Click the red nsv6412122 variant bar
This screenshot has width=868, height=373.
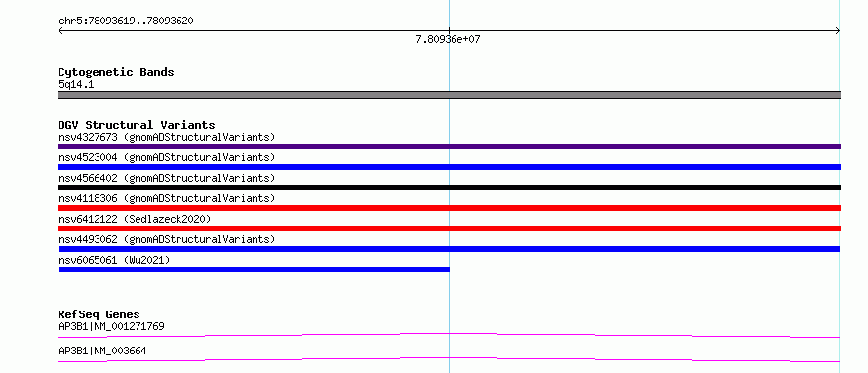449,228
